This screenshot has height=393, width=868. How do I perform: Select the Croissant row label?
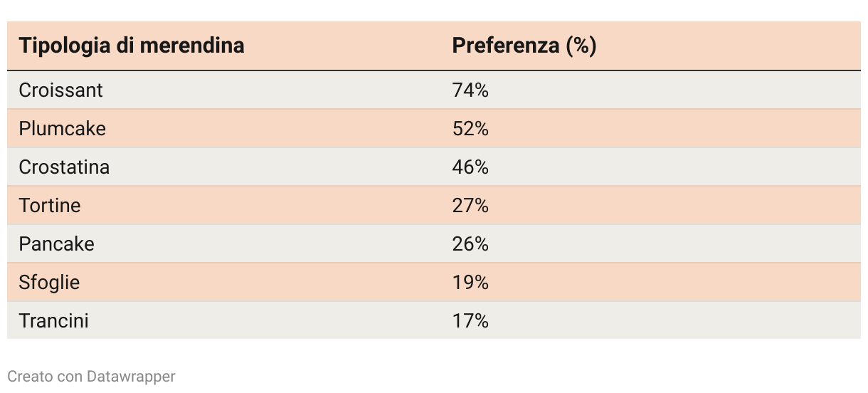[x=61, y=90]
